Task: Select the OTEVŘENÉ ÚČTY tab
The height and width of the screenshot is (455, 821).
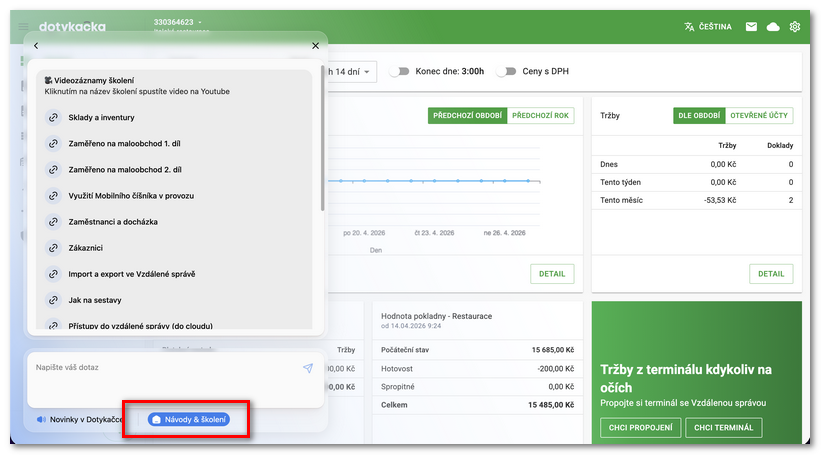Action: pos(759,116)
